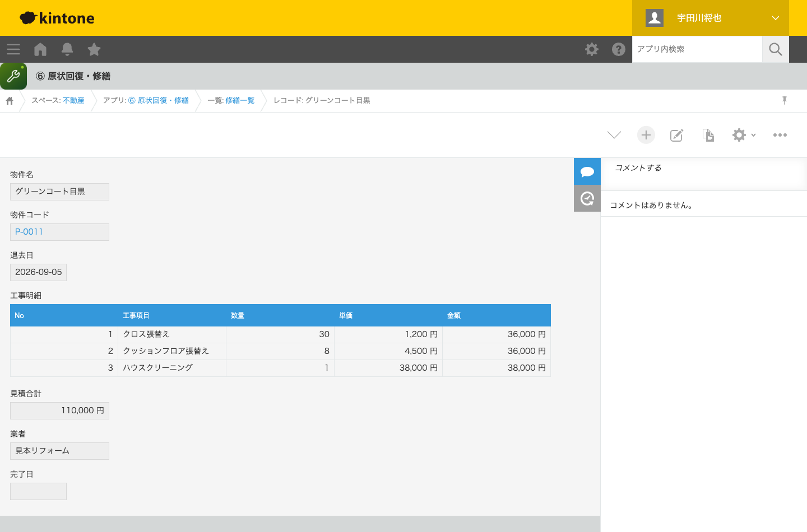
Task: Select the ハウスクリーニング row item
Action: click(172, 368)
